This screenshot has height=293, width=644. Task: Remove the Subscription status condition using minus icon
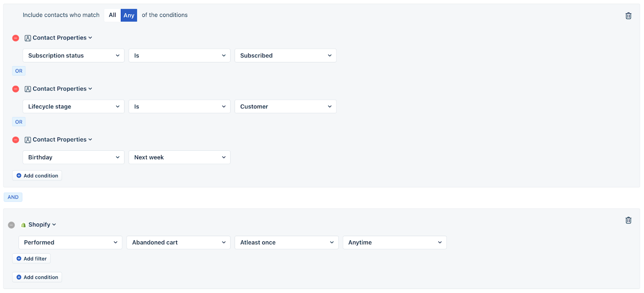point(15,38)
